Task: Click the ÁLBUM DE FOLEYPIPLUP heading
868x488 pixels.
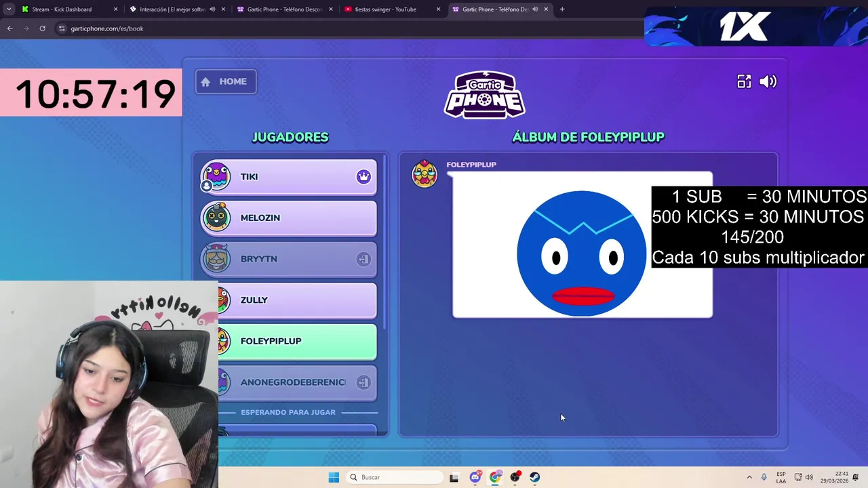Action: (x=588, y=137)
